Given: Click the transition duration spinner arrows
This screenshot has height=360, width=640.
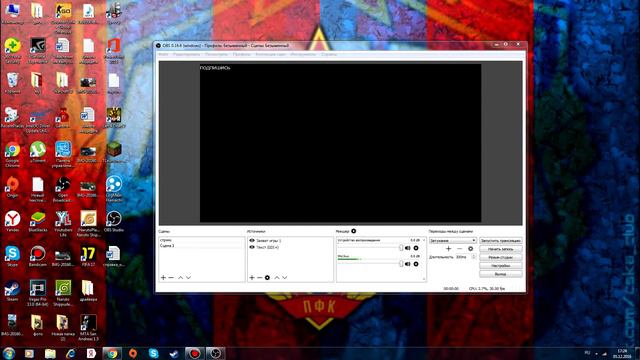Looking at the screenshot, I should tap(474, 257).
